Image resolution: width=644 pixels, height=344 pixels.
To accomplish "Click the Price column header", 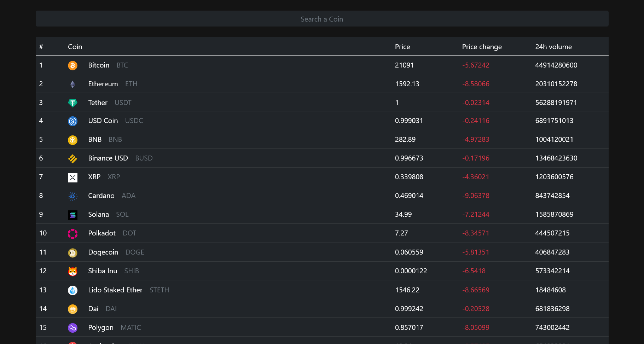I will (402, 47).
